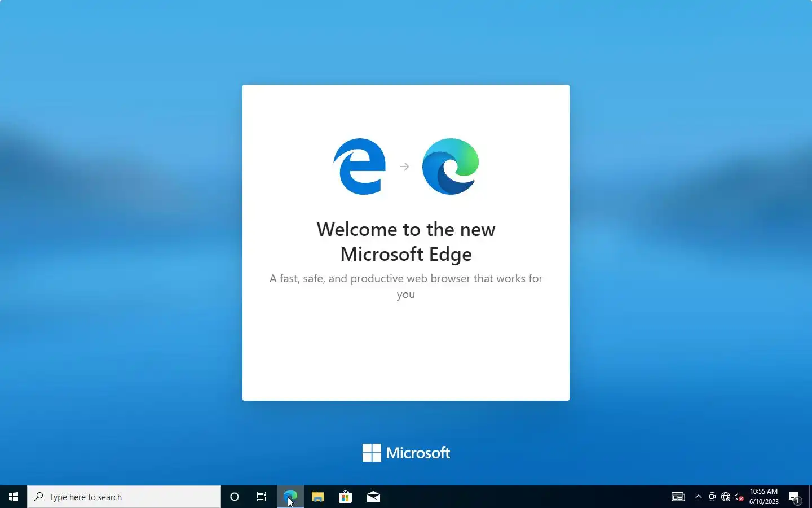Screen dimensions: 812x508
Task: Click the Show desktop strip at taskbar end
Action: click(x=810, y=497)
